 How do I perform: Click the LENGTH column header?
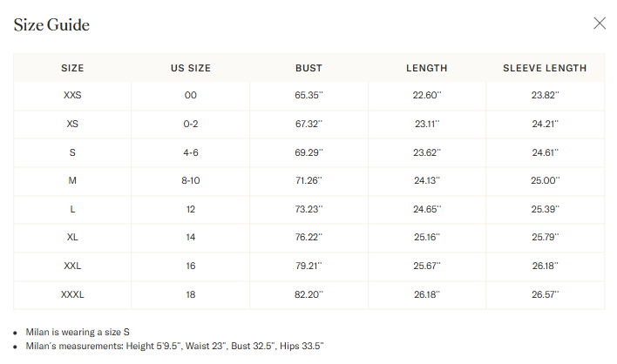click(x=427, y=68)
